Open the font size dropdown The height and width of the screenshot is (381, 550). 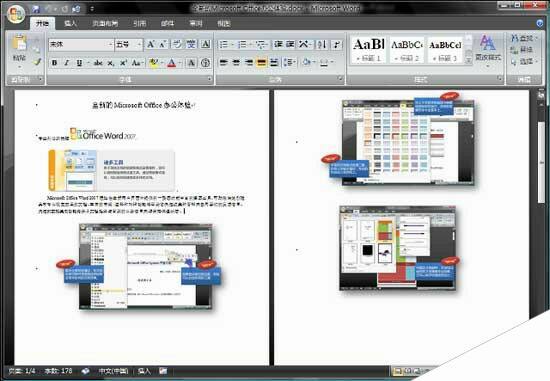click(x=139, y=45)
